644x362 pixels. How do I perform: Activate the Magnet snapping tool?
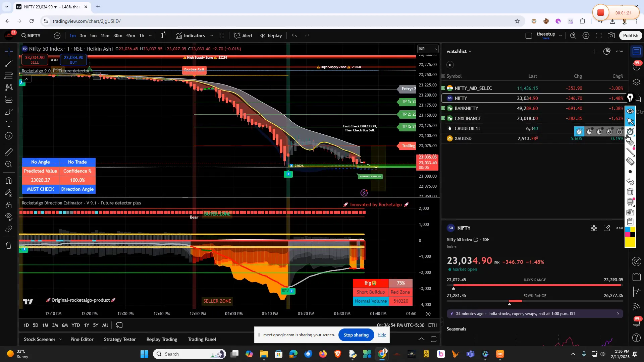(8, 181)
